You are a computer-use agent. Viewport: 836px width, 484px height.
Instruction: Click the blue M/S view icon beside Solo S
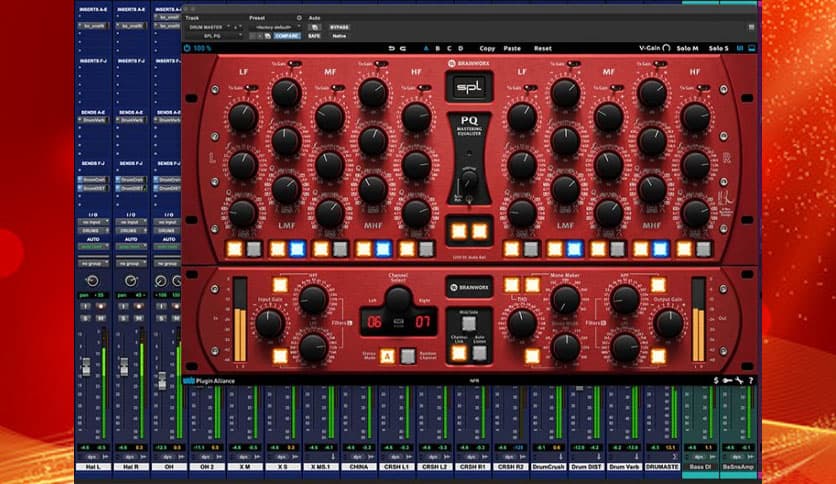(x=740, y=48)
